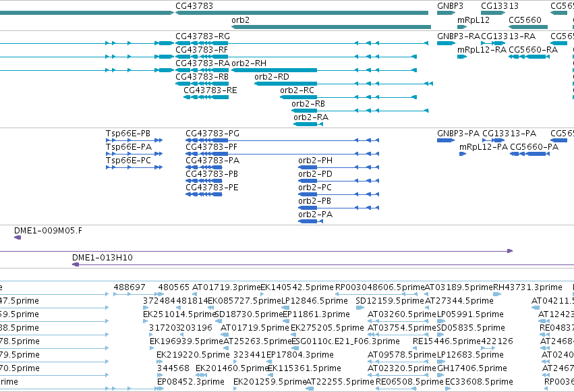Select the GNBP3 gene feature
This screenshot has width=574, height=392.
[x=446, y=13]
